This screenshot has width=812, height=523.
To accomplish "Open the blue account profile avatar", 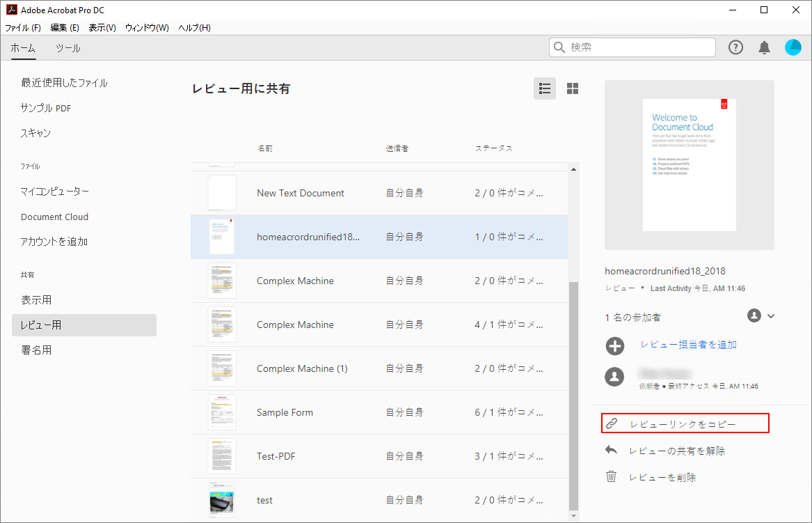I will pyautogui.click(x=793, y=47).
